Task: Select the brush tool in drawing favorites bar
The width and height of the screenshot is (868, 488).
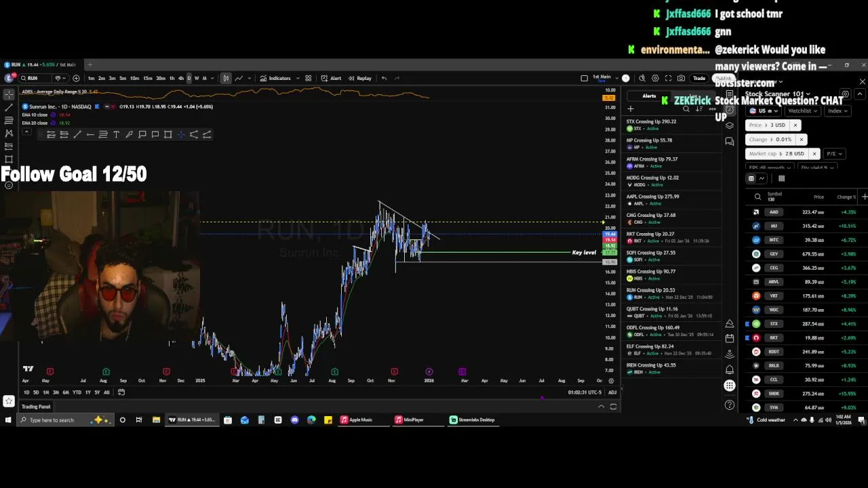Action: click(x=129, y=134)
